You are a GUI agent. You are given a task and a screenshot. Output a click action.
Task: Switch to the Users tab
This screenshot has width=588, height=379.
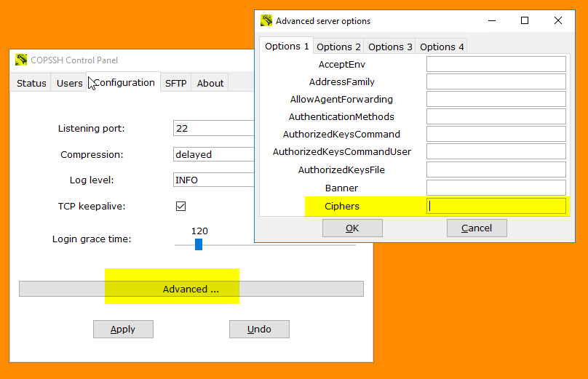pyautogui.click(x=69, y=83)
